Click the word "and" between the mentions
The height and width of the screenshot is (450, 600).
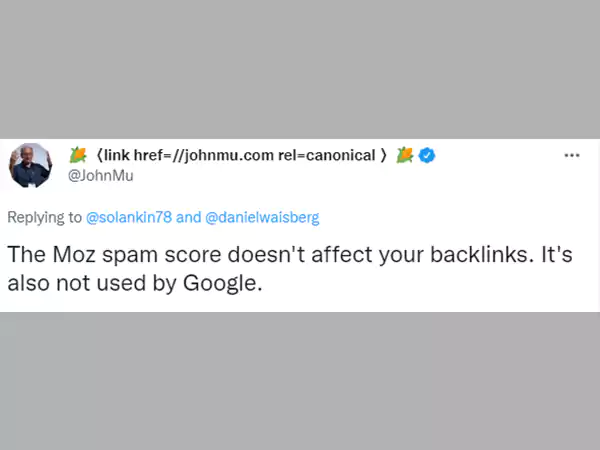(x=188, y=216)
